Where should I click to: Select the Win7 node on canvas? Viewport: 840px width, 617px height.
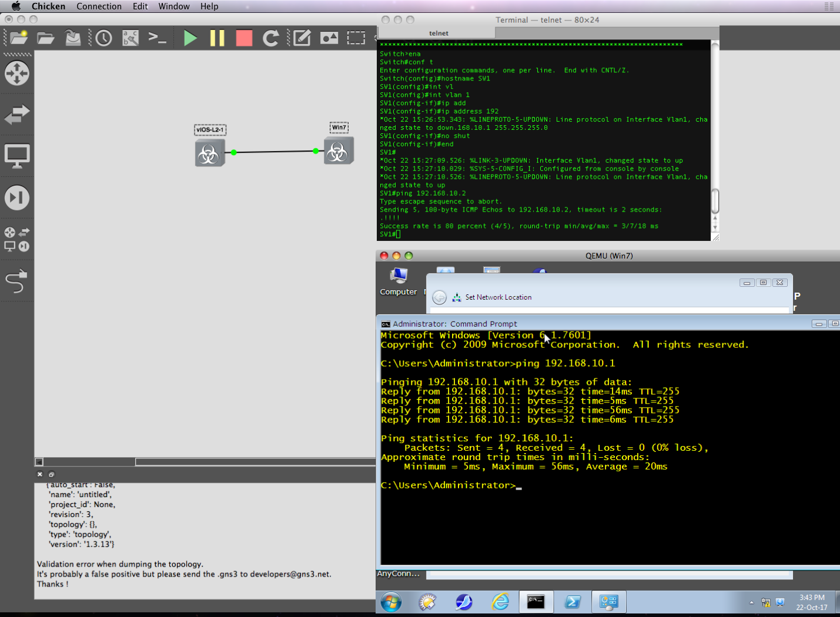[x=339, y=151]
